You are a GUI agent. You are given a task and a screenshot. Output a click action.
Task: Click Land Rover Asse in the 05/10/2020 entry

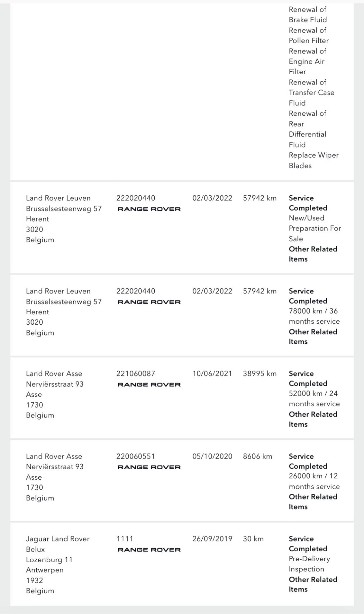54,456
